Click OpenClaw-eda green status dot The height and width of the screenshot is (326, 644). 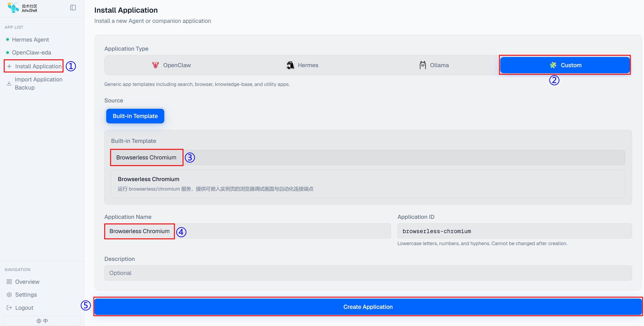tap(7, 52)
